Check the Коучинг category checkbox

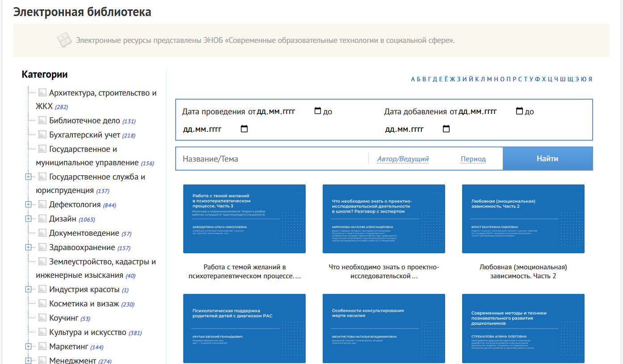[x=42, y=318]
